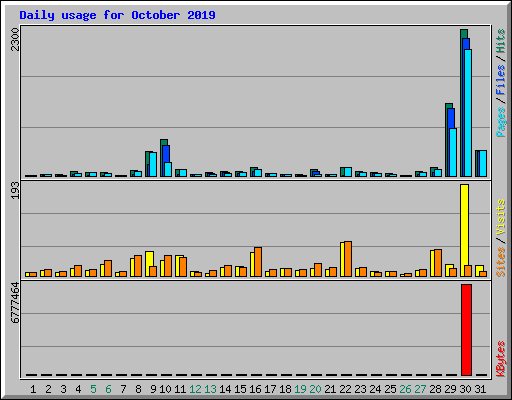Click green weekend day label 27
Viewport: 512px width, 400px height.
[x=420, y=389]
